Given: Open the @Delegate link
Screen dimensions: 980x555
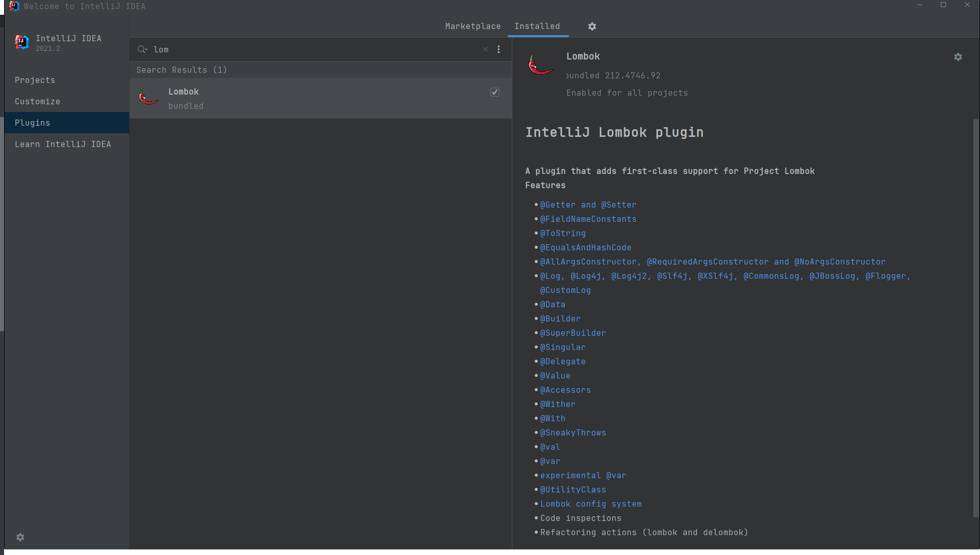Looking at the screenshot, I should [x=563, y=362].
